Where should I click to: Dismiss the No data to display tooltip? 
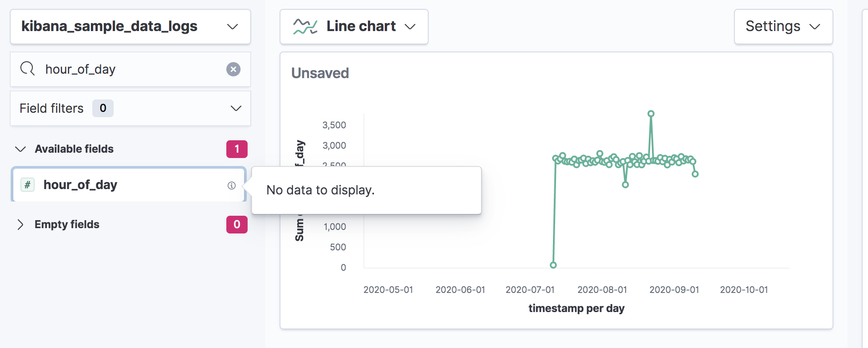[x=321, y=190]
